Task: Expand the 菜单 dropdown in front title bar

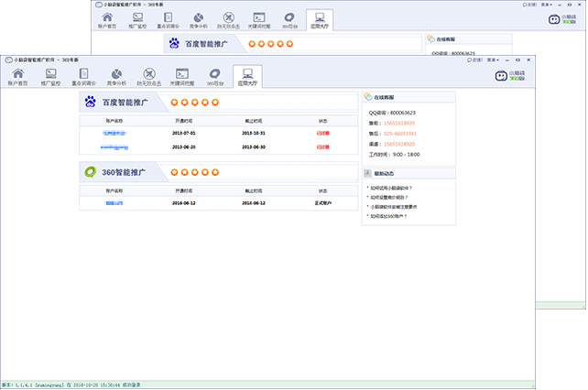Action: [x=493, y=59]
